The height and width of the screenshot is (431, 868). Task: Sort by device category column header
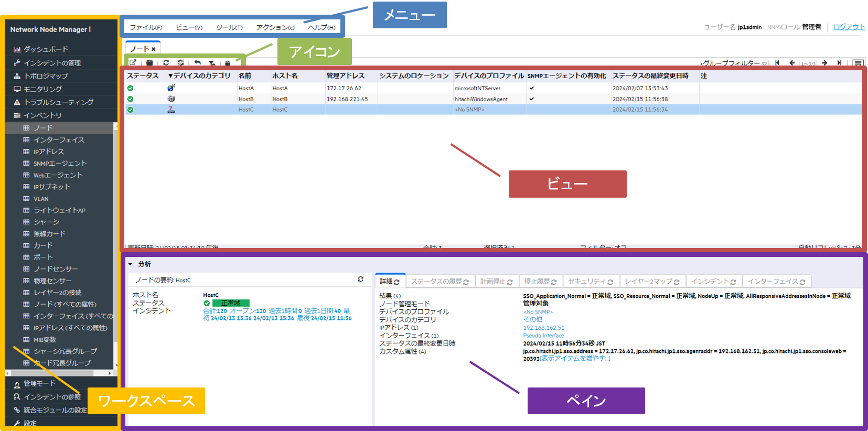click(199, 76)
